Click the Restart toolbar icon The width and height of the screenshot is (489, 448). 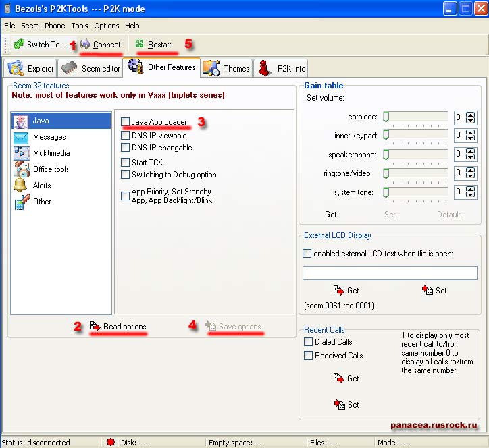coord(139,44)
